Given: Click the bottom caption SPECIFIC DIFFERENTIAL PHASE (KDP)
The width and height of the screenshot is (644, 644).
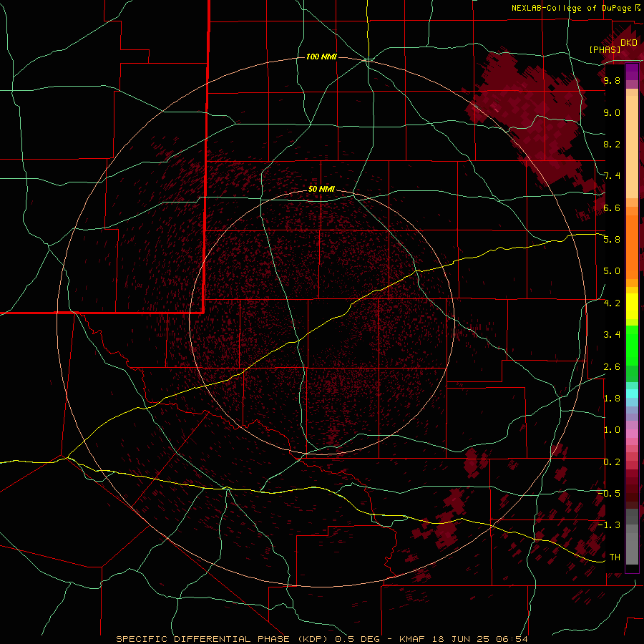Looking at the screenshot, I should point(224,639).
